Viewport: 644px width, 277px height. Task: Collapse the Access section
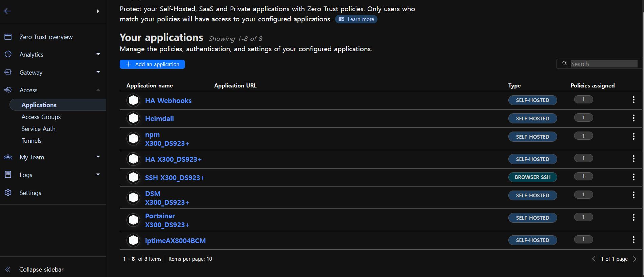98,90
